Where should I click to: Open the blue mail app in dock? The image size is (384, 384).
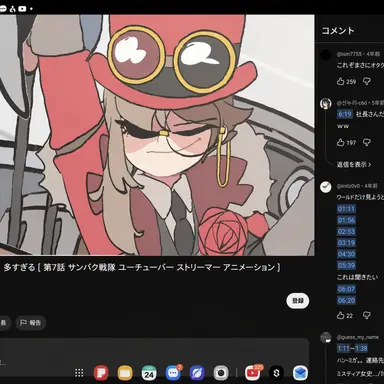[300, 373]
